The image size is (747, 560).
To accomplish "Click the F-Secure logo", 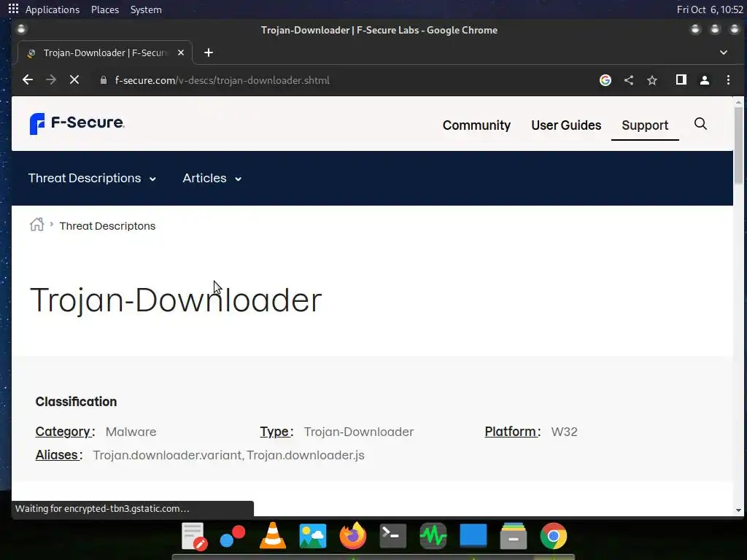I will click(77, 124).
